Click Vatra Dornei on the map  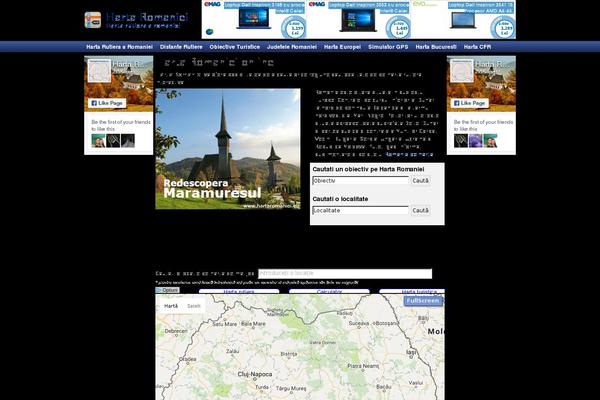point(323,343)
